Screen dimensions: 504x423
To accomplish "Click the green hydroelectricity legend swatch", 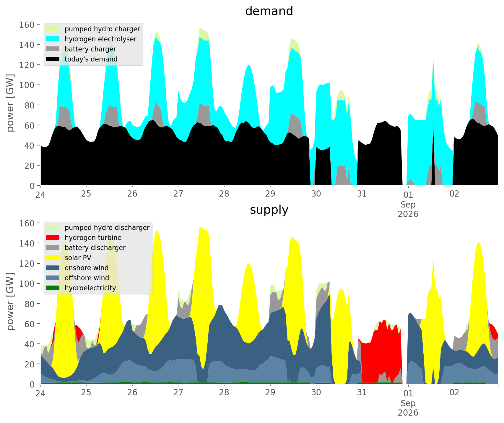I will [x=53, y=288].
